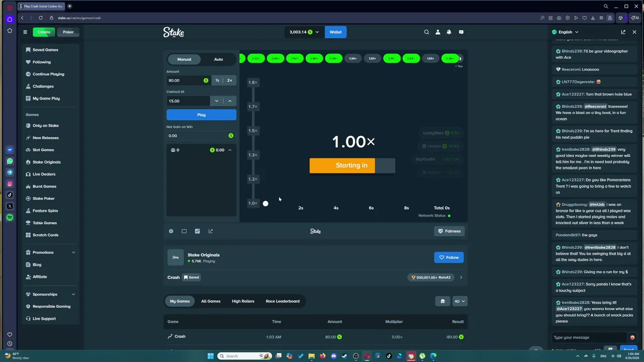Select the All Games tab

pyautogui.click(x=211, y=301)
